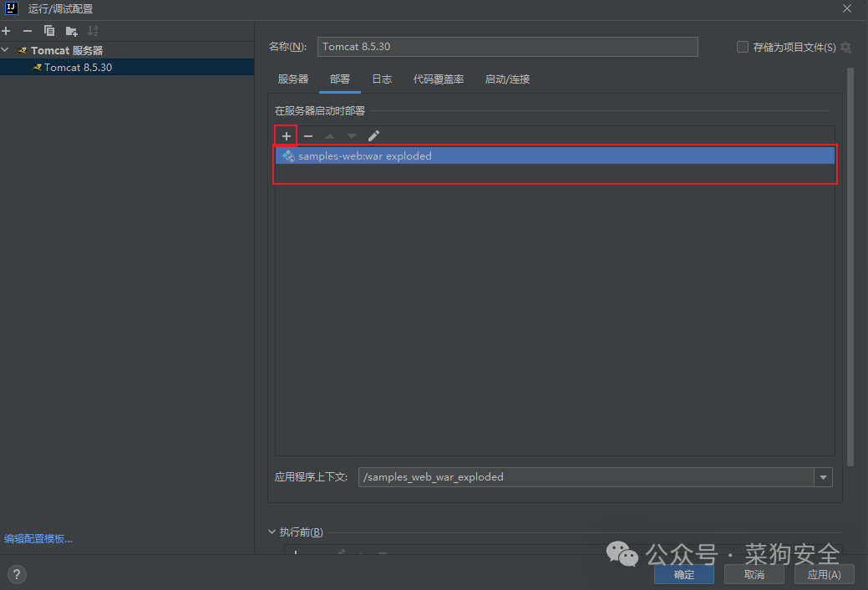This screenshot has width=868, height=590.
Task: Click the artifact icon beside samples-web:war exploded
Action: [x=288, y=155]
